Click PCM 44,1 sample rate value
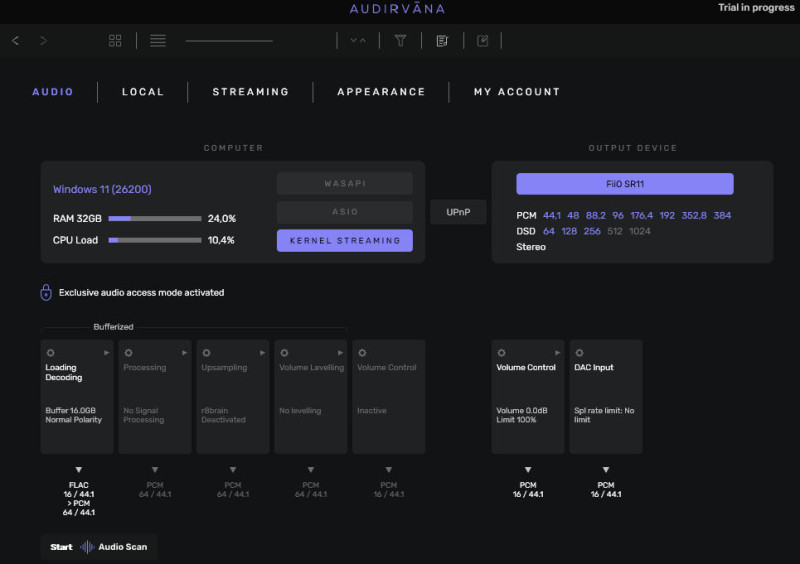800x564 pixels. 552,215
